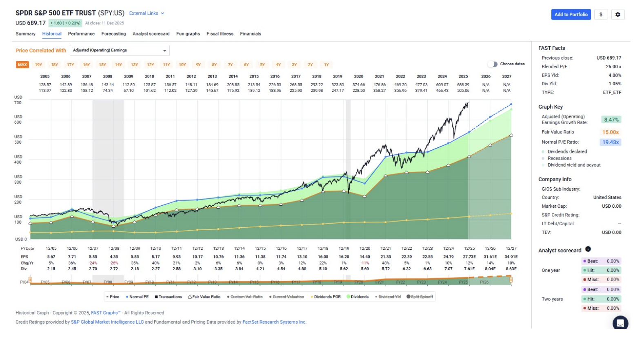Expand the External Links dropdown
This screenshot has height=351, width=644.
point(147,13)
